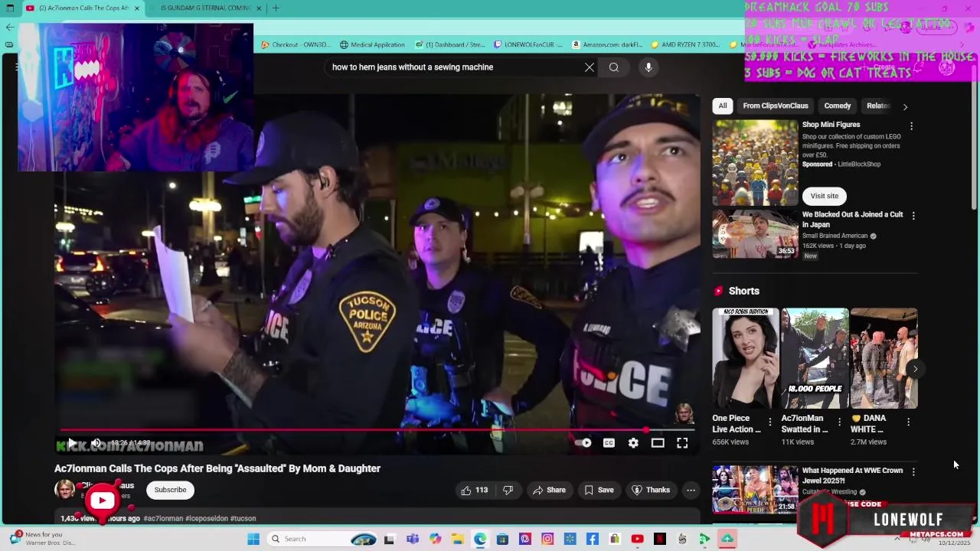Click the taskbar Search box
This screenshot has height=551, width=980.
[322, 539]
